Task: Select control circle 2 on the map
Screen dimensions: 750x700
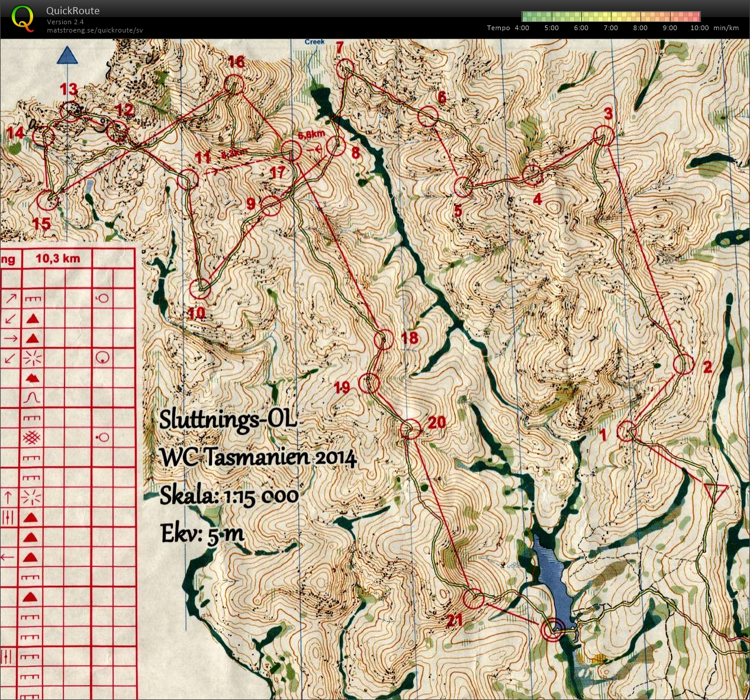Action: [684, 364]
